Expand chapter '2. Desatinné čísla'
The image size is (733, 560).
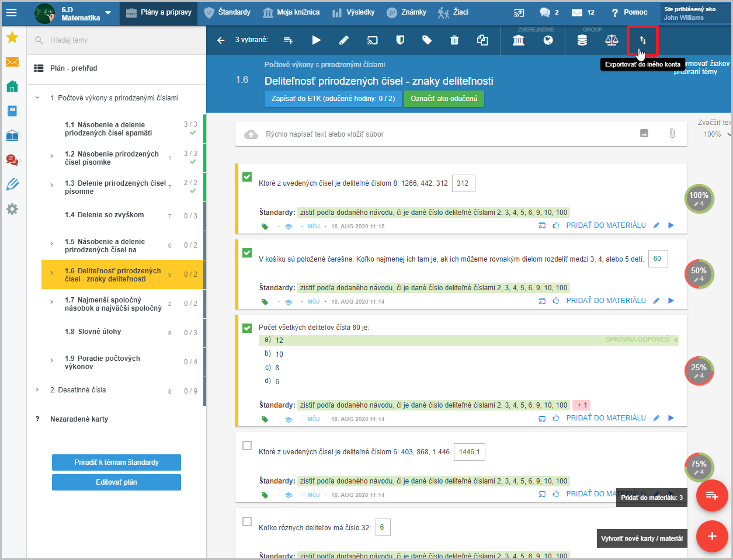coord(37,390)
